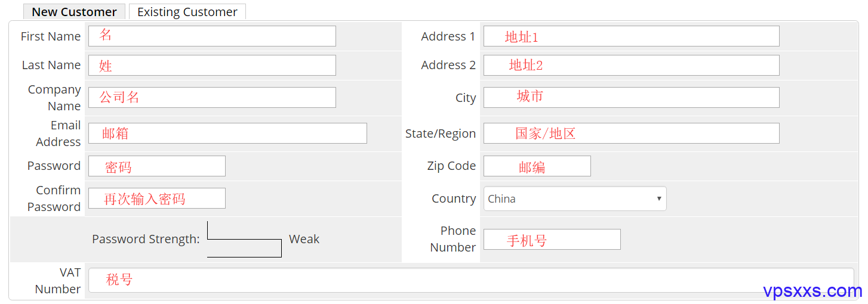Focus the City text field
This screenshot has height=304, width=868.
[x=631, y=97]
